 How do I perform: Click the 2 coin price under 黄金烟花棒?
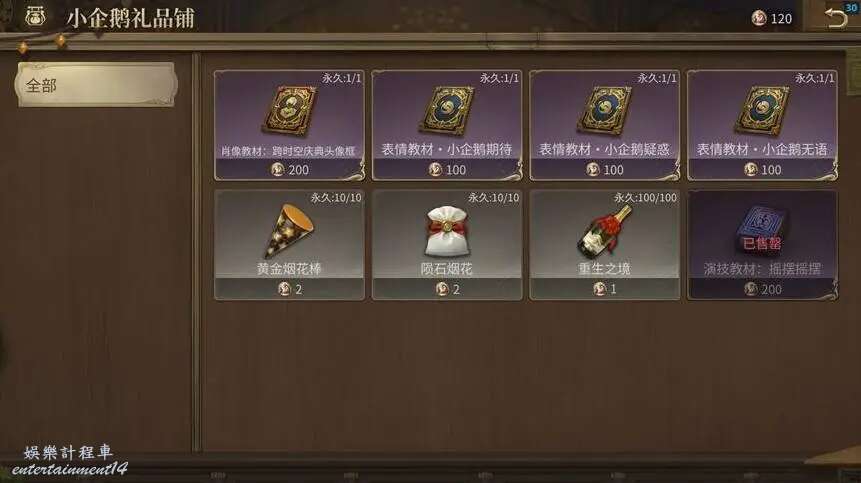tap(290, 289)
